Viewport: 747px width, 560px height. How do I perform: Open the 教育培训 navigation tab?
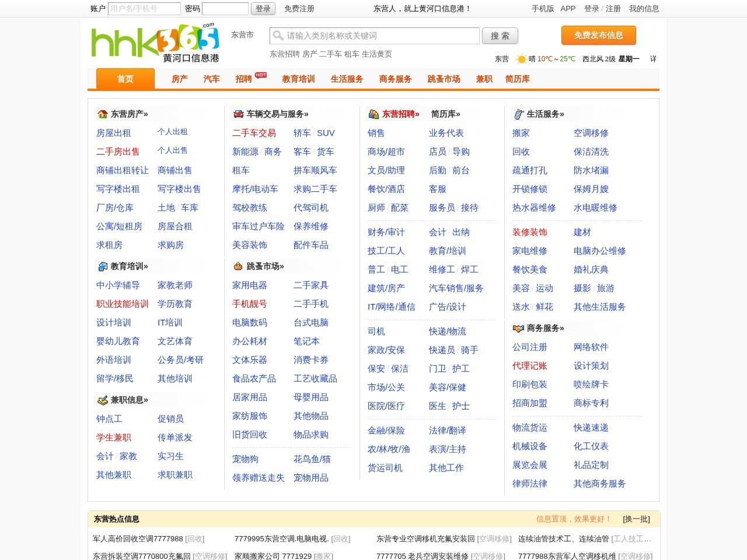298,79
